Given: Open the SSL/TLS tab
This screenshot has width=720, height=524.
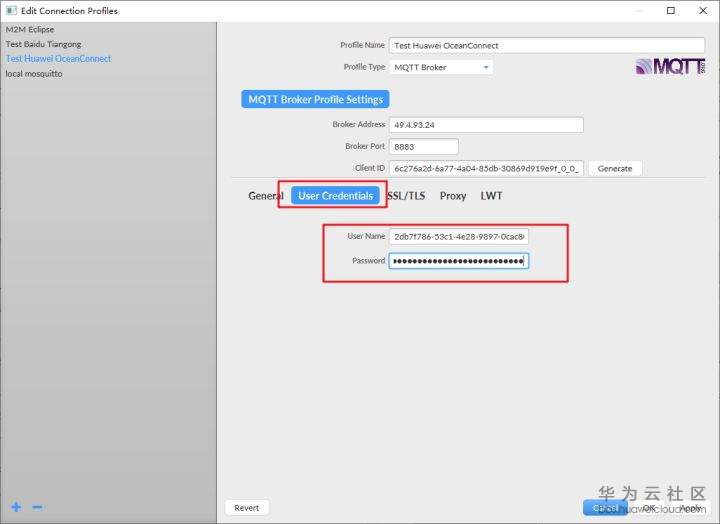Looking at the screenshot, I should click(x=406, y=196).
